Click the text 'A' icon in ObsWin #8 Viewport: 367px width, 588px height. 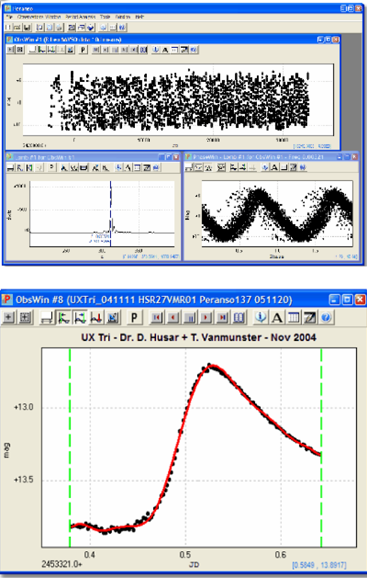[x=277, y=317]
